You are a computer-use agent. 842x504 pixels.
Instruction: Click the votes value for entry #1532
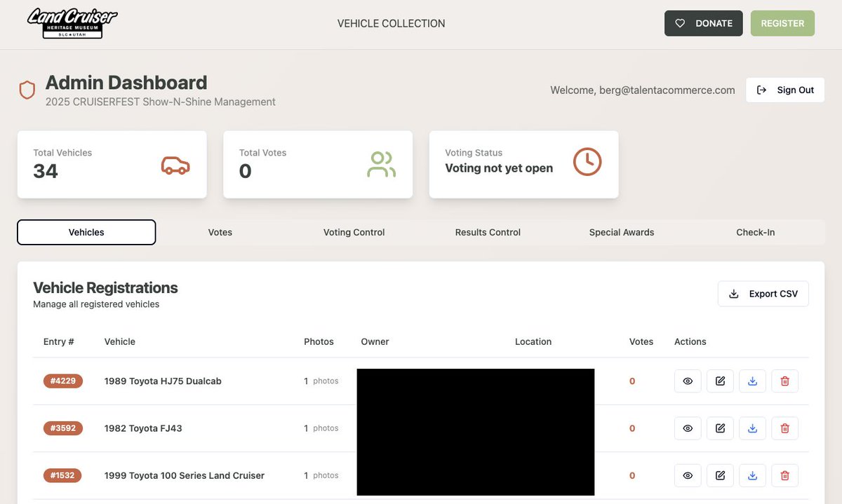pyautogui.click(x=632, y=475)
